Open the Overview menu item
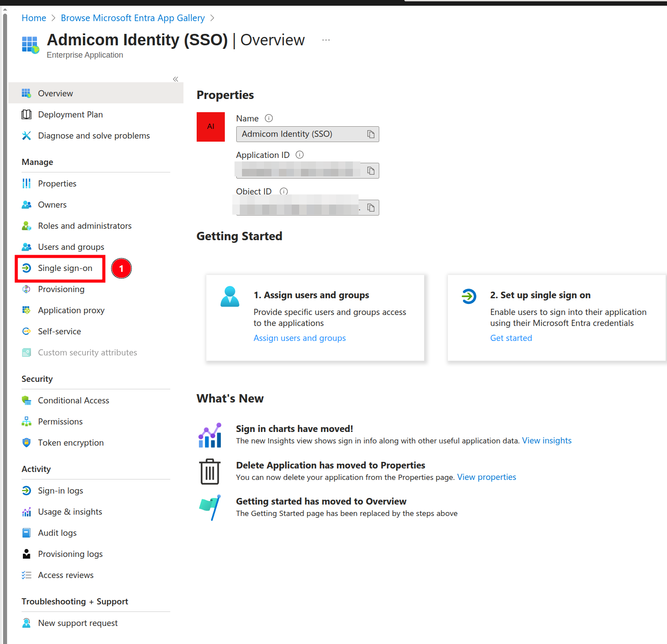 [x=96, y=93]
